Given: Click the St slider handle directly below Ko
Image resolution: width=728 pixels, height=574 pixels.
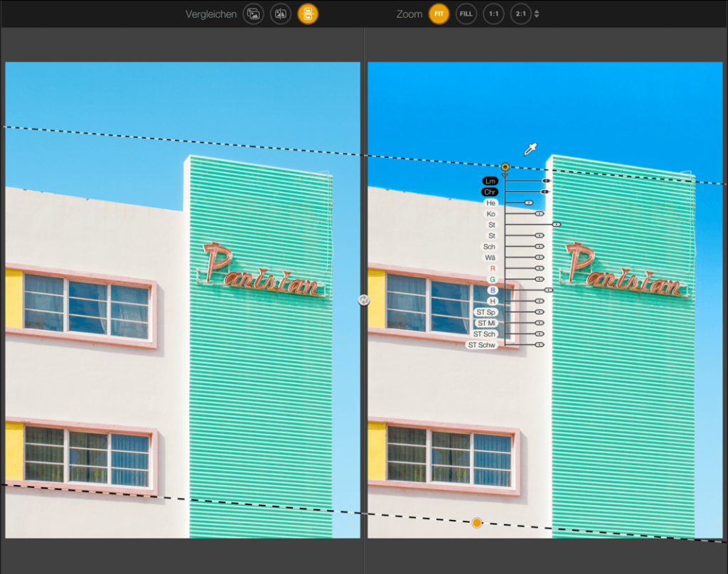Looking at the screenshot, I should pyautogui.click(x=556, y=224).
